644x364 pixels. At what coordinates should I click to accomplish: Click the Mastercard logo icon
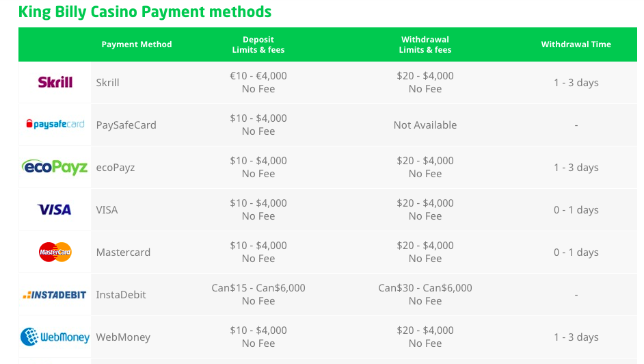[x=55, y=252]
